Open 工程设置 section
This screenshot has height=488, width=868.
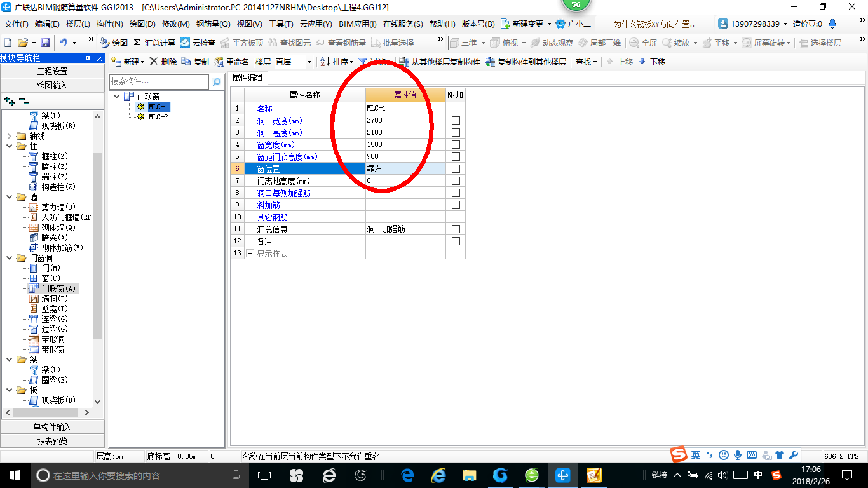(52, 71)
